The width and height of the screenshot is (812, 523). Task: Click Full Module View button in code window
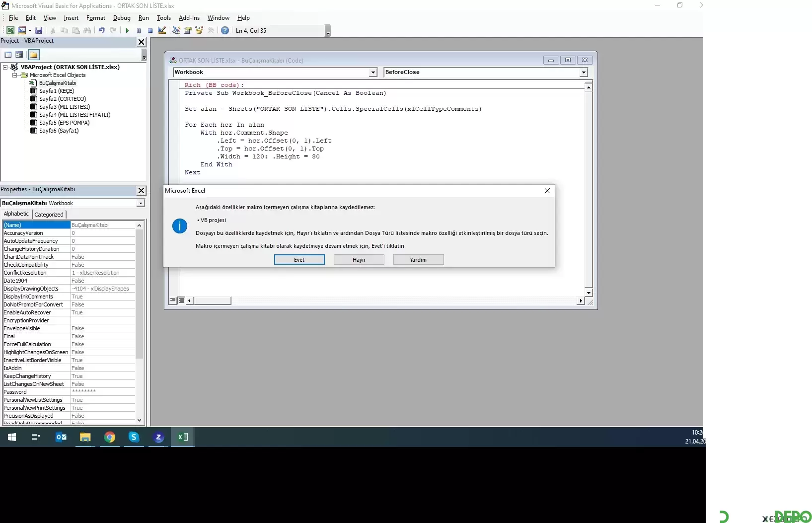181,300
